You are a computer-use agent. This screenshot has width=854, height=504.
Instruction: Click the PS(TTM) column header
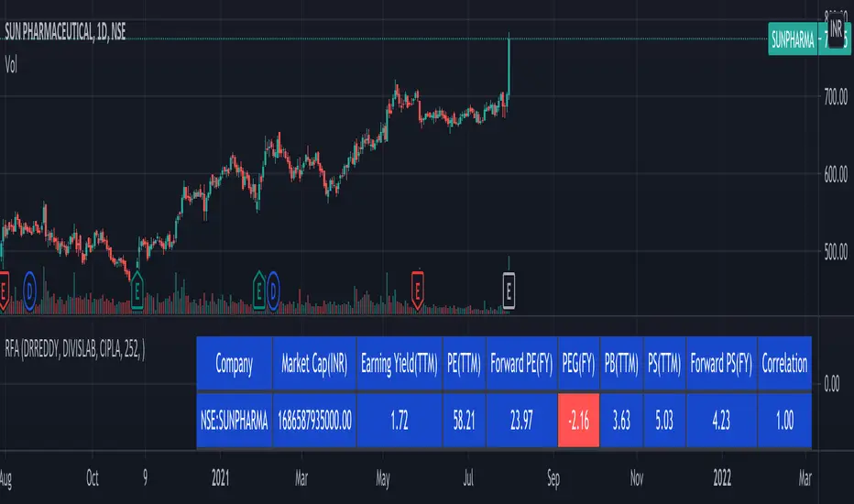(664, 364)
